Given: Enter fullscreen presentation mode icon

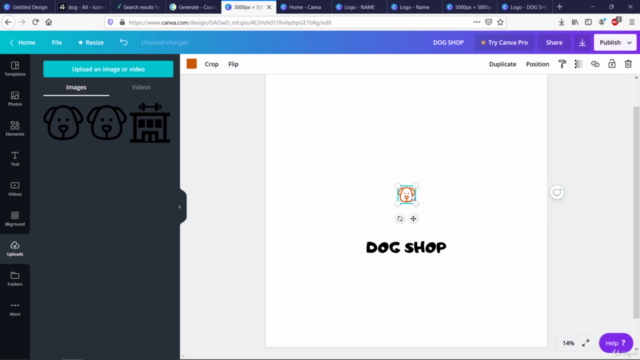Looking at the screenshot, I should (586, 343).
